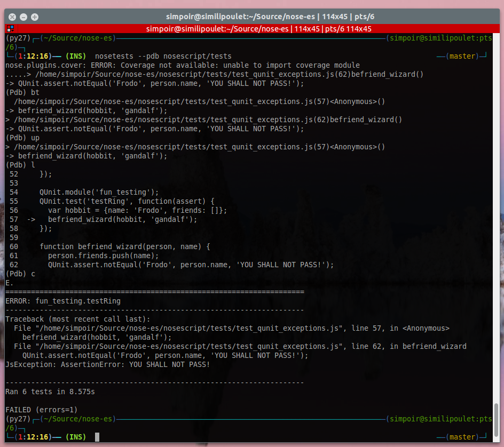
Task: Click traceback line mentioning 'line 62, in befriend_wizard'
Action: tap(240, 347)
